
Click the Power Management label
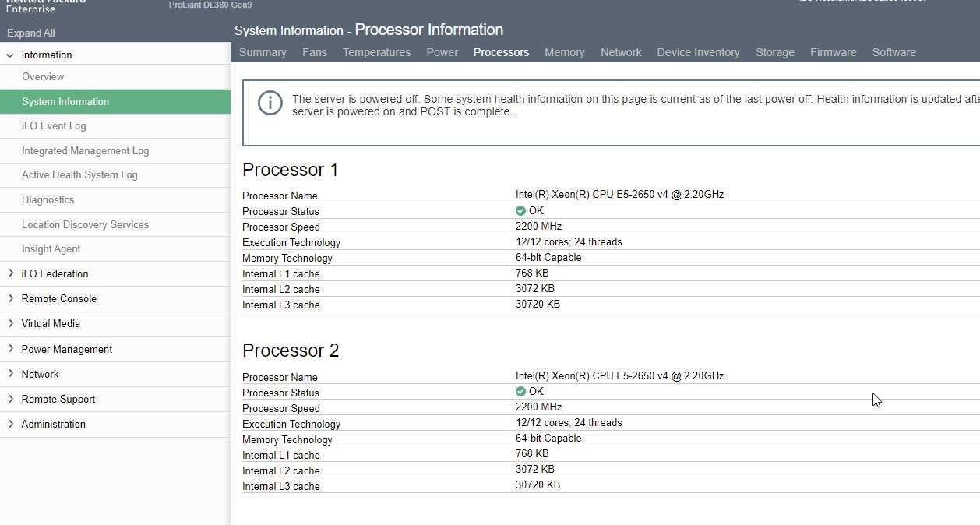(67, 349)
